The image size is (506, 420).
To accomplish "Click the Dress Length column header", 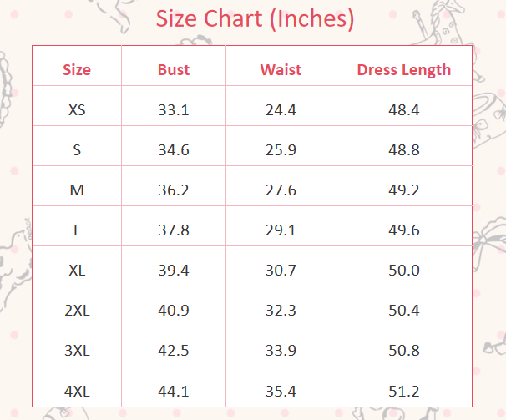I will pos(403,70).
